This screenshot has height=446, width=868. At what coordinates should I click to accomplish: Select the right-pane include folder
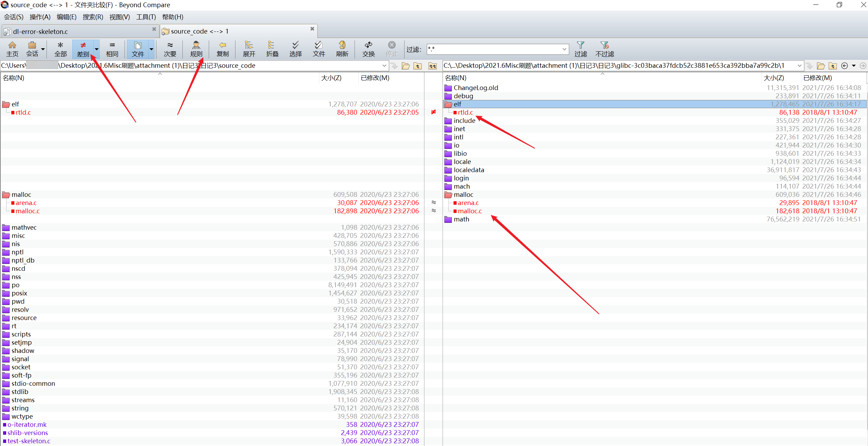464,121
